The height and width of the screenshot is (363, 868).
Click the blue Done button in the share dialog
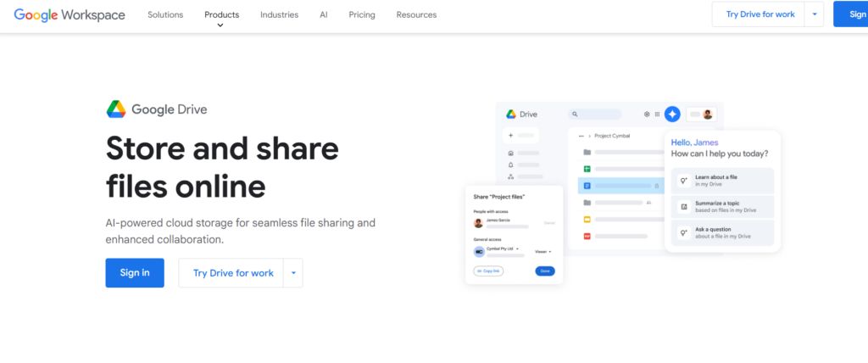pyautogui.click(x=545, y=271)
